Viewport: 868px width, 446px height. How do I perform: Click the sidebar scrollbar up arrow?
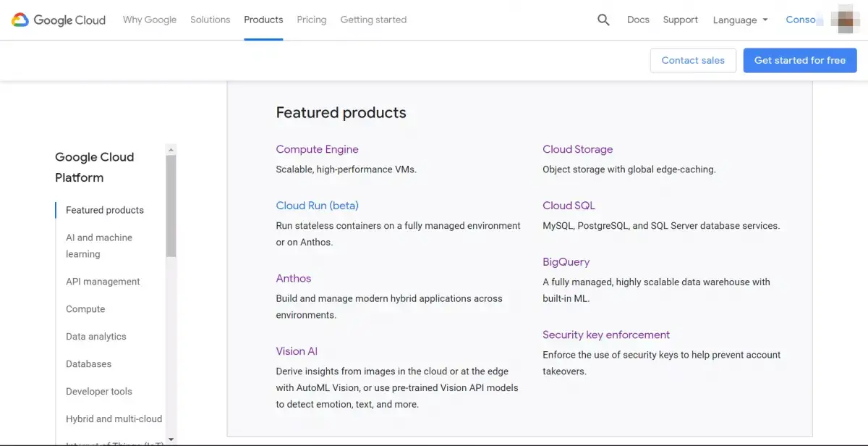[171, 150]
